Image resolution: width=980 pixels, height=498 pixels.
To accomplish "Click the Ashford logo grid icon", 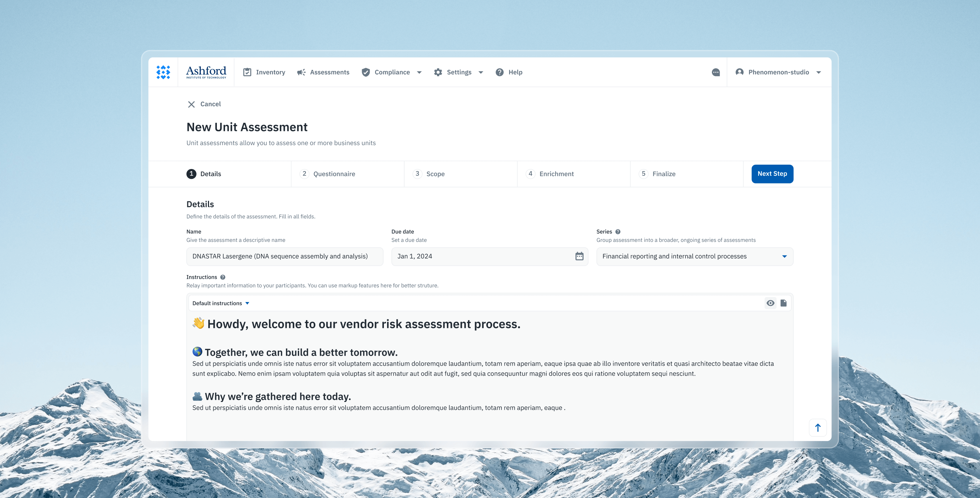I will (163, 72).
